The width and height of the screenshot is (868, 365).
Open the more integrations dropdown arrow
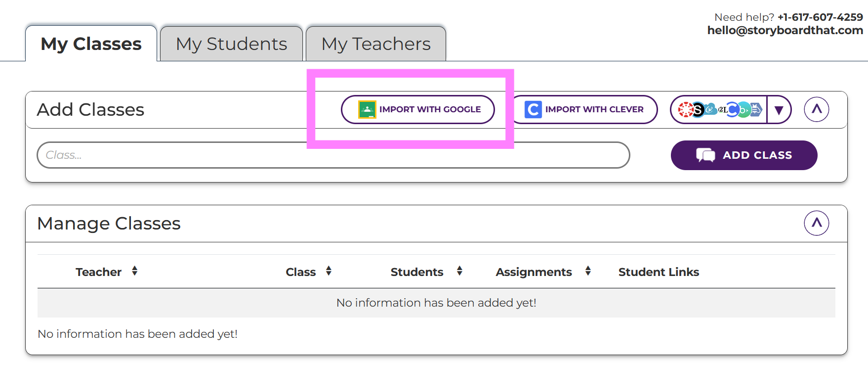point(779,110)
